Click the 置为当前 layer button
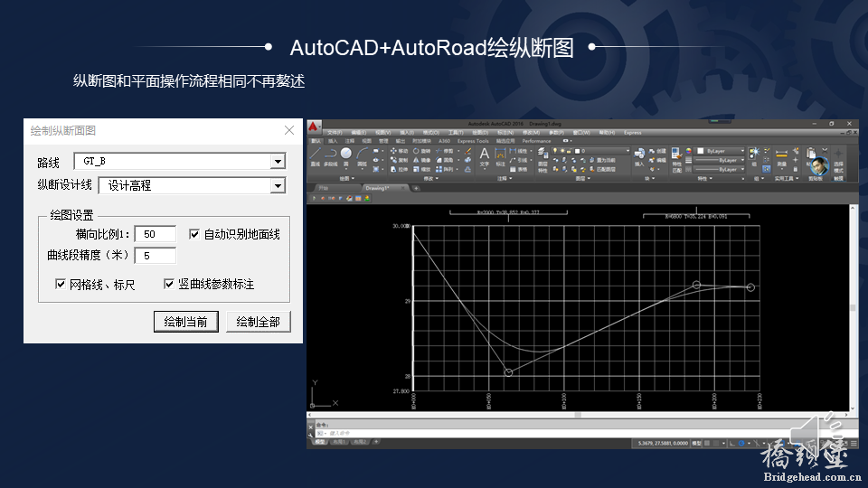 603,161
